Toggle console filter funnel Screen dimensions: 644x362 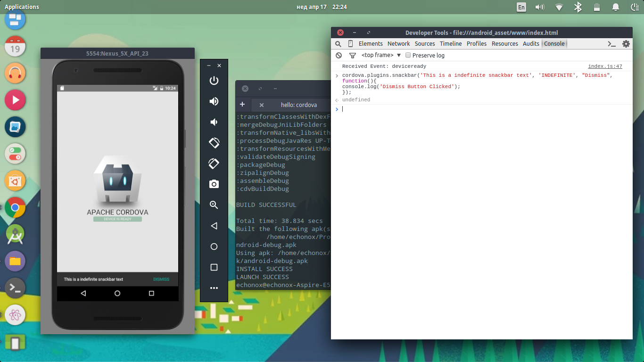tap(352, 55)
